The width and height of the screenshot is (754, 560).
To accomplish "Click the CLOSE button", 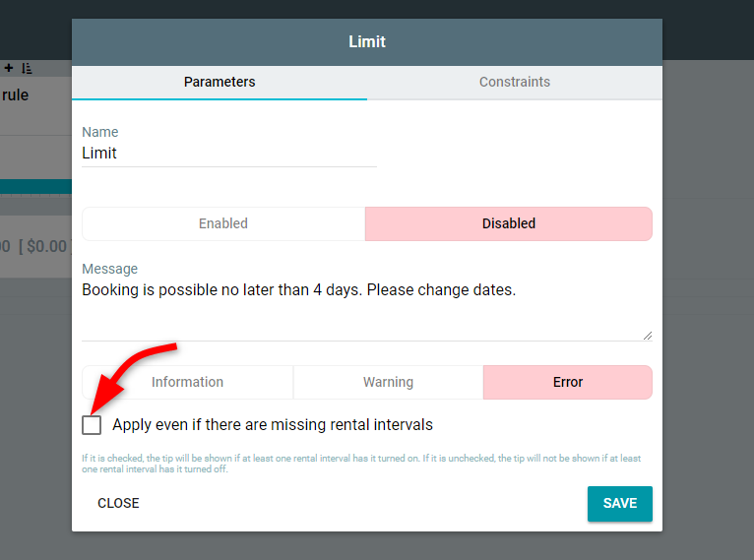I will 118,503.
